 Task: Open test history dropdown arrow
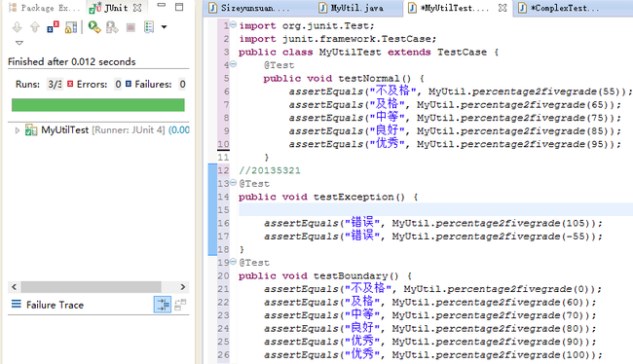click(x=164, y=27)
